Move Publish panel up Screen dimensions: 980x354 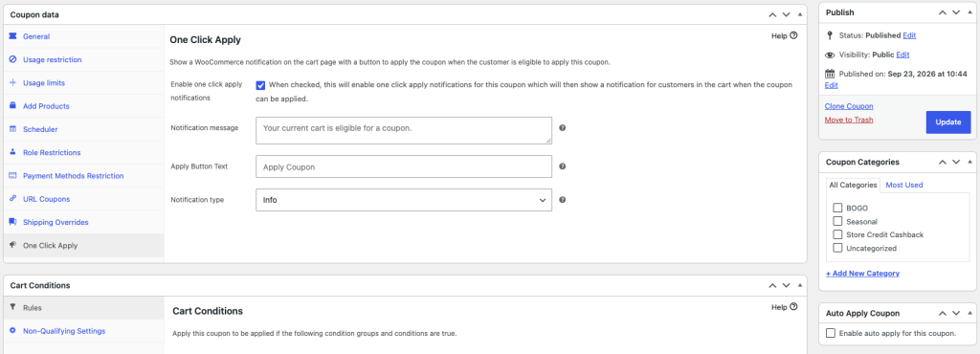point(942,12)
